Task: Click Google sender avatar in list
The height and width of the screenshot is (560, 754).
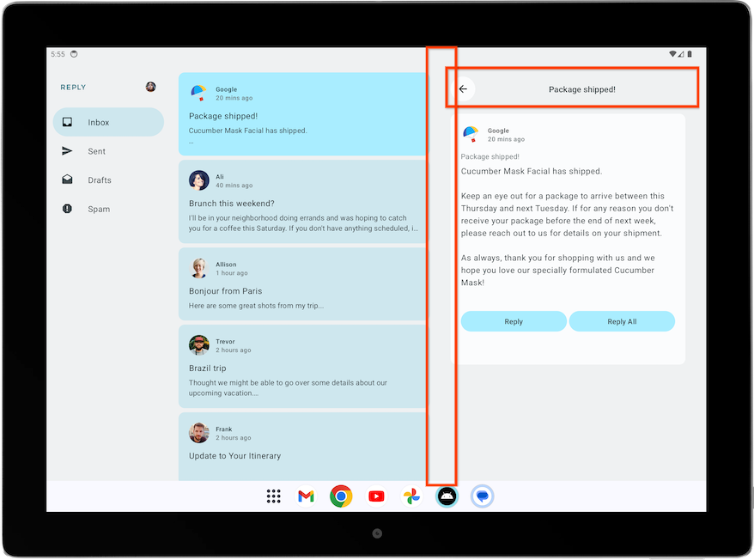Action: tap(198, 93)
